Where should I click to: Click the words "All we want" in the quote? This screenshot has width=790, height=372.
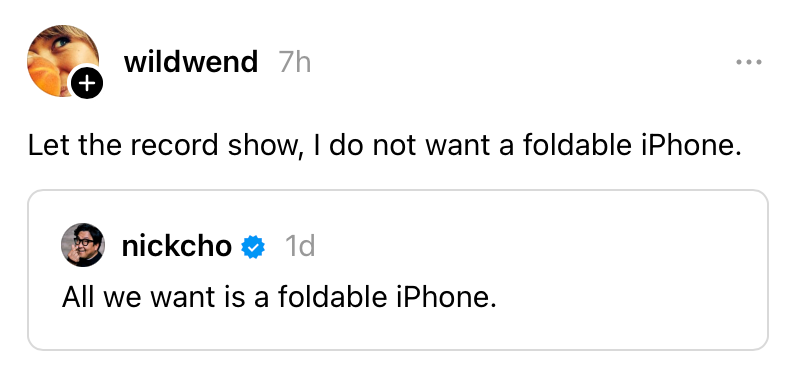point(139,297)
